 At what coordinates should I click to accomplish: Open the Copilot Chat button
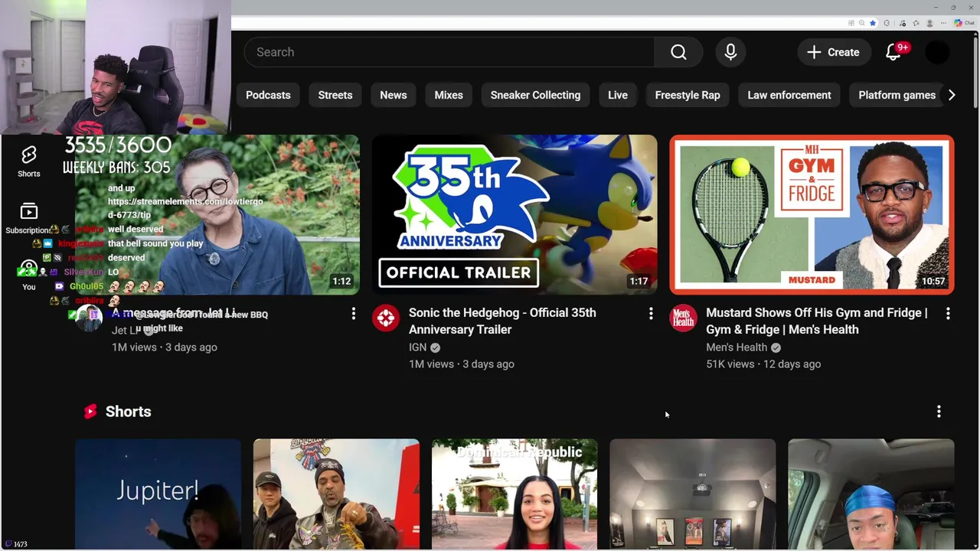(x=964, y=23)
